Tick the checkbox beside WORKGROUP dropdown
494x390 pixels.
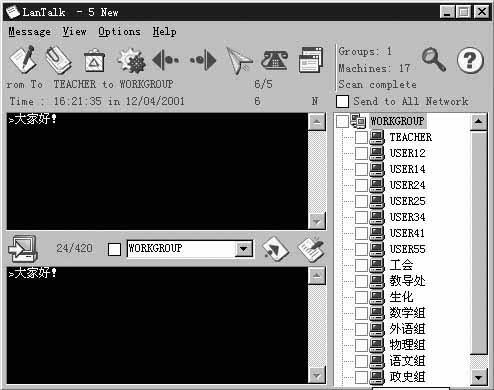114,249
